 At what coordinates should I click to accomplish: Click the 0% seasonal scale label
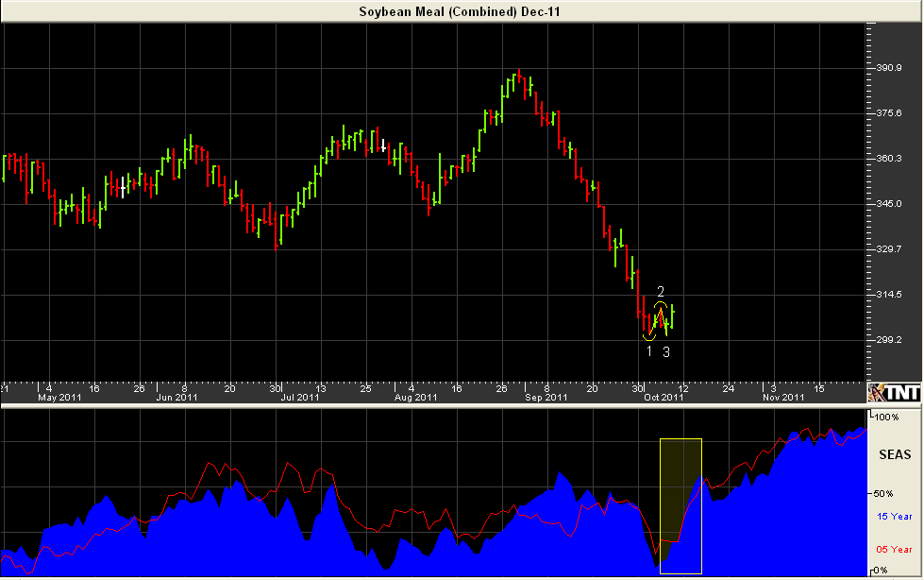[x=880, y=571]
